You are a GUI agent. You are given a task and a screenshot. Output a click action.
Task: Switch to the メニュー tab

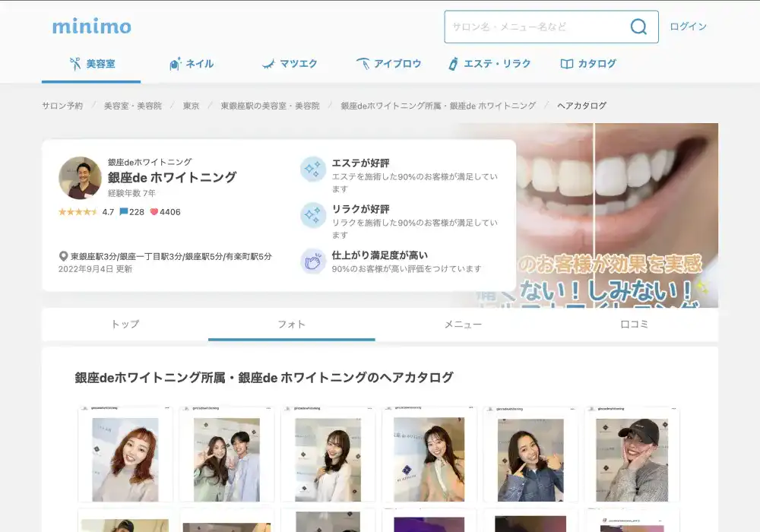(x=463, y=325)
